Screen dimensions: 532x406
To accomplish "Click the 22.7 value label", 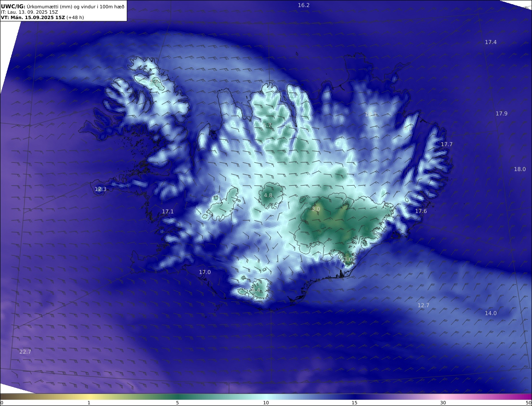I will [25, 352].
